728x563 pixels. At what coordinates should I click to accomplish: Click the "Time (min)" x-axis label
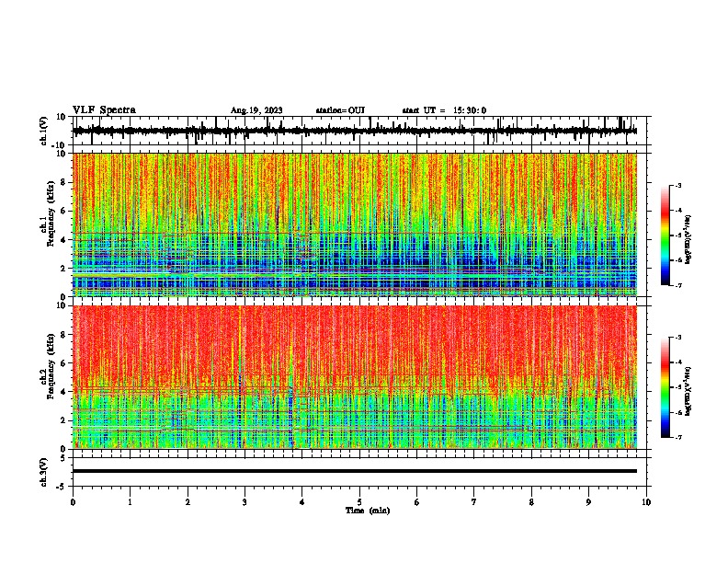coord(368,511)
